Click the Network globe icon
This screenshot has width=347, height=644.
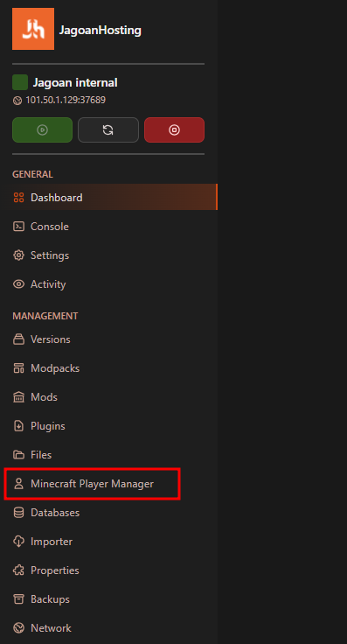[x=19, y=628]
